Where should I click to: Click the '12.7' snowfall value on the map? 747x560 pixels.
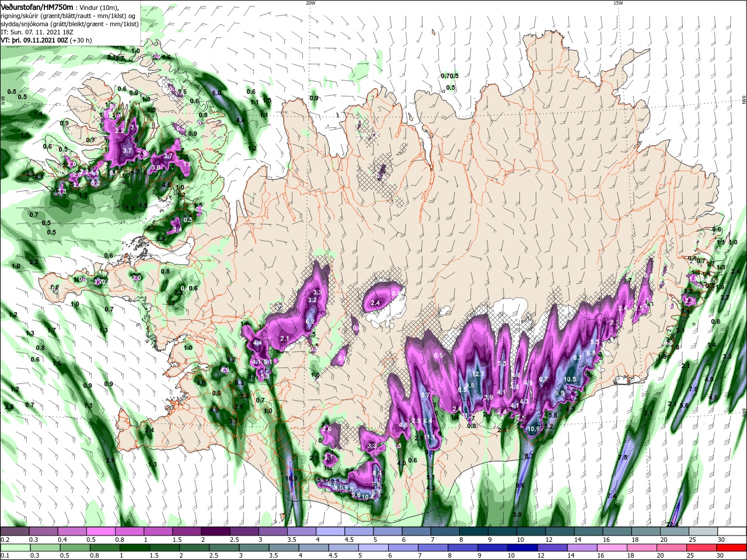[479, 374]
